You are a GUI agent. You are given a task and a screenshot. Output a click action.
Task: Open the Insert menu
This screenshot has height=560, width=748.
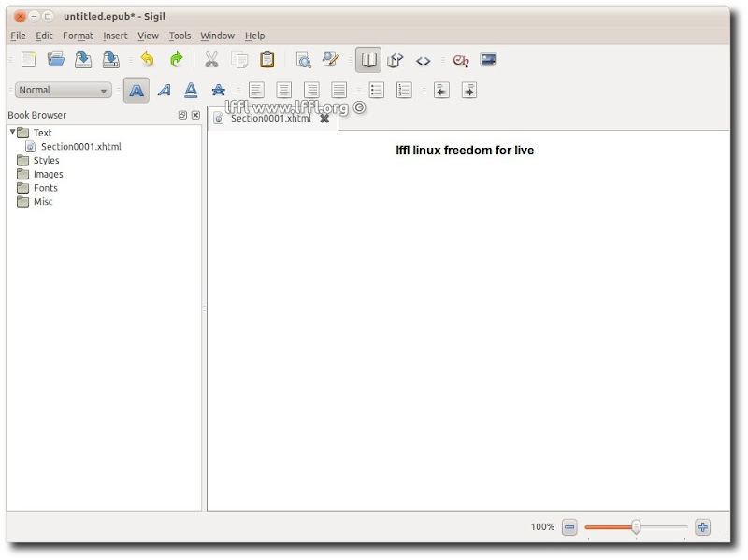coord(115,36)
